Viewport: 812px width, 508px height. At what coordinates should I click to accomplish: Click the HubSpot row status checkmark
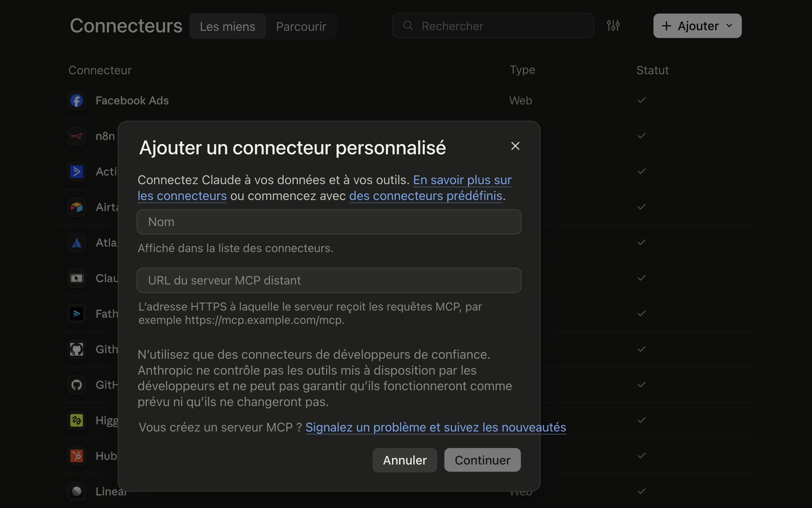(641, 456)
